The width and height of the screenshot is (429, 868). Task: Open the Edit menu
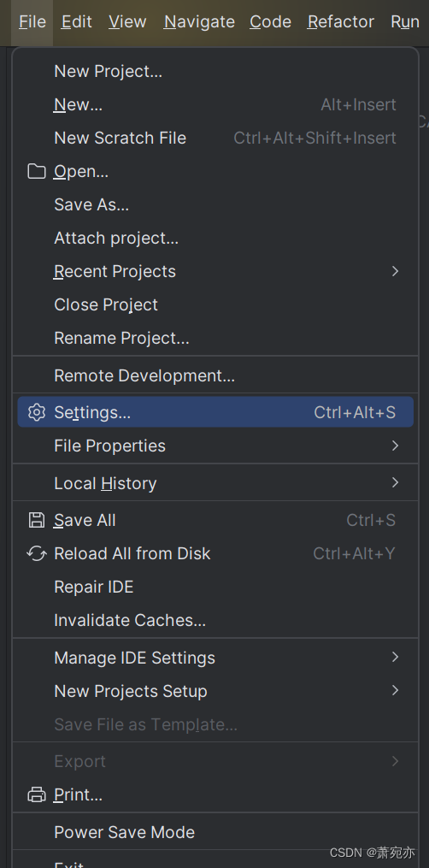pos(77,22)
